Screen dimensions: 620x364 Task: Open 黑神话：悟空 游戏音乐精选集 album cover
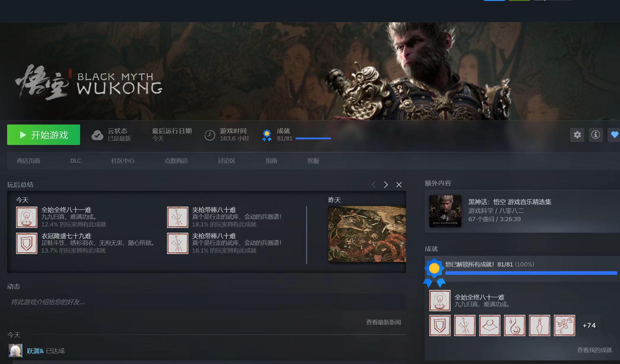pos(445,211)
